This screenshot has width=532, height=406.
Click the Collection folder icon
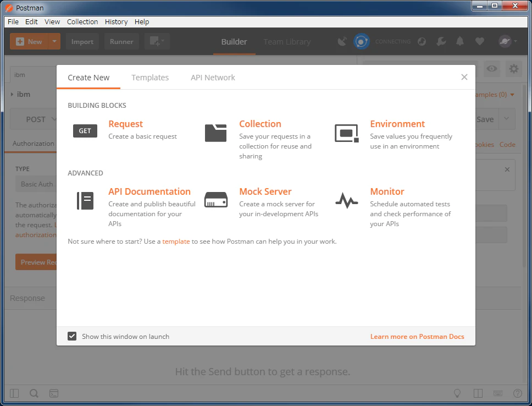[x=215, y=133]
